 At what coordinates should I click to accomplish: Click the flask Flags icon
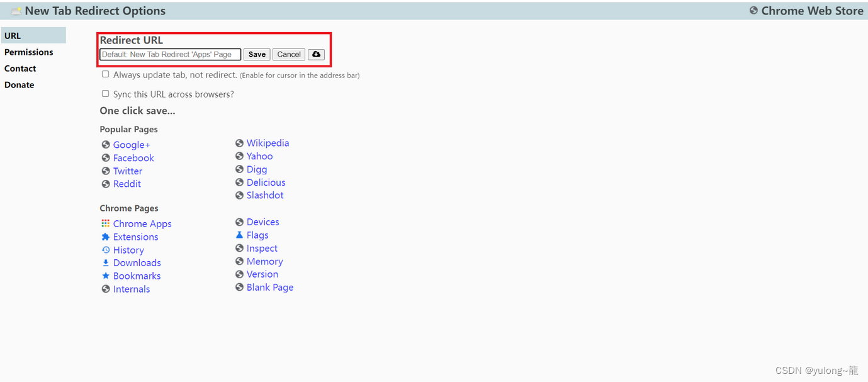click(239, 235)
